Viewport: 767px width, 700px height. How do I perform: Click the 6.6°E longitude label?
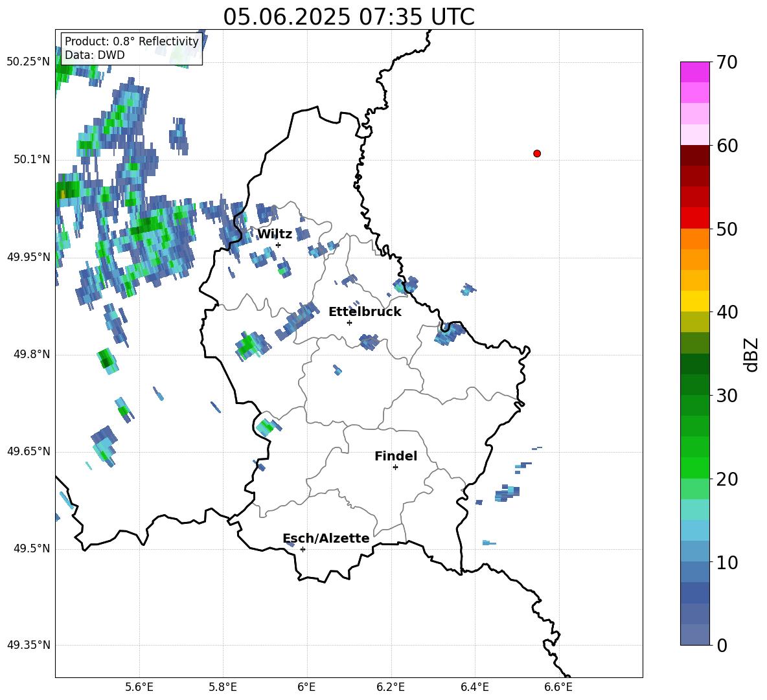click(x=558, y=687)
